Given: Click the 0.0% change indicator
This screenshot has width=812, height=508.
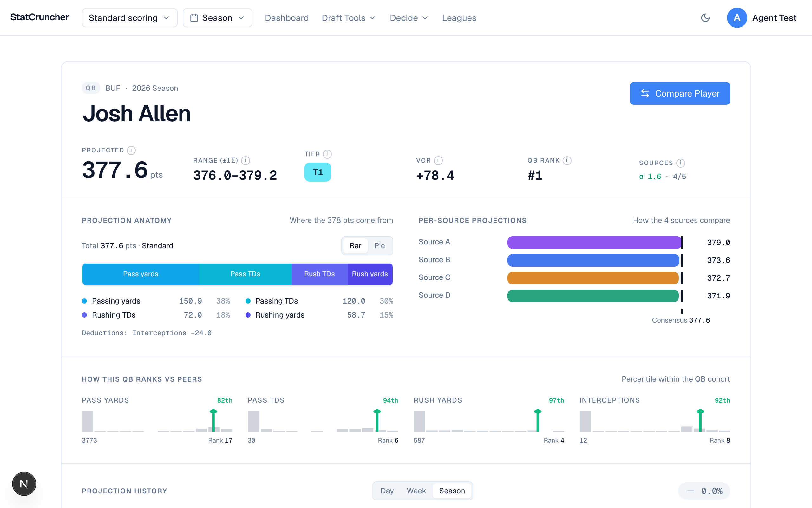Looking at the screenshot, I should [704, 491].
